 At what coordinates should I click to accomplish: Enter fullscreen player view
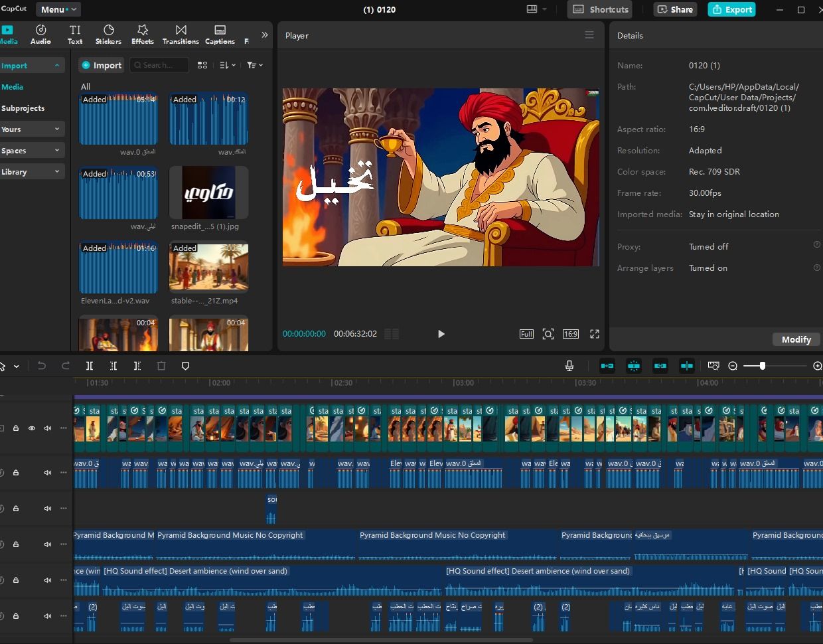click(595, 334)
